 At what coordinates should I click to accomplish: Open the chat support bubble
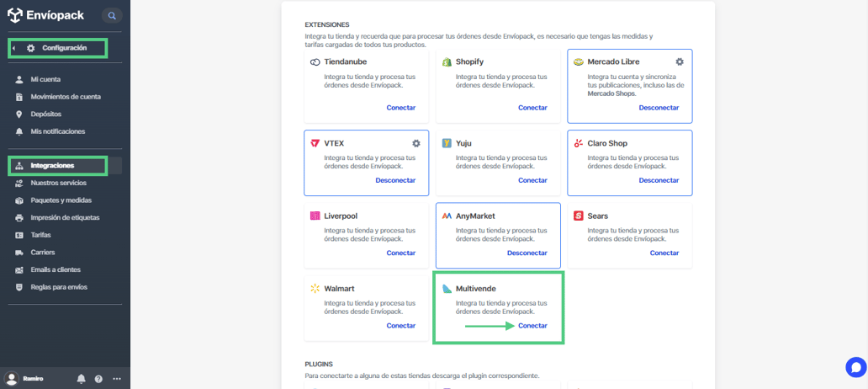(x=856, y=367)
